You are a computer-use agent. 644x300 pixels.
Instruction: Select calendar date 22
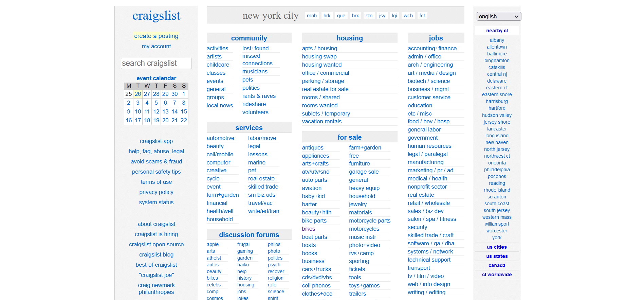coord(184,120)
